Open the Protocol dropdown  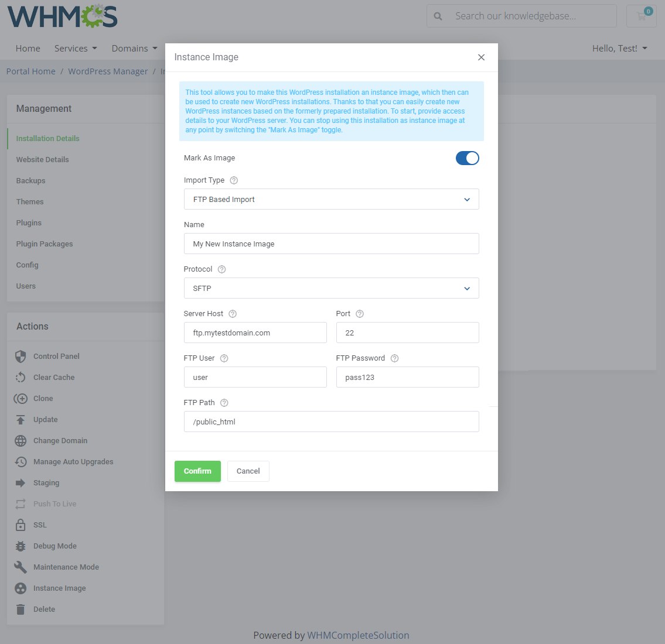pos(331,288)
